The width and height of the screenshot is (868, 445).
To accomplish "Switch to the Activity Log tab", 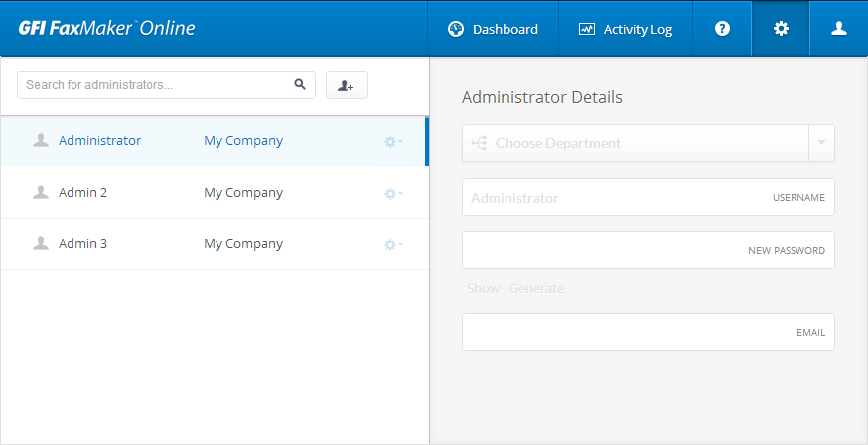I will [626, 29].
